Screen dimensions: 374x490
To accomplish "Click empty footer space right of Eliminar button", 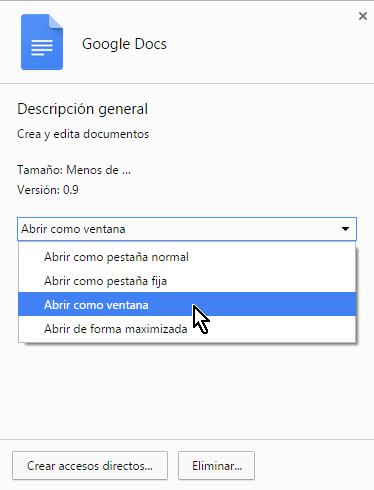I will (x=313, y=466).
